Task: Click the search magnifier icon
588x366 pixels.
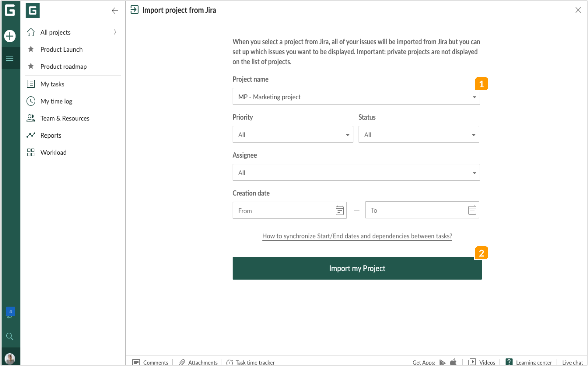Action: click(x=10, y=336)
